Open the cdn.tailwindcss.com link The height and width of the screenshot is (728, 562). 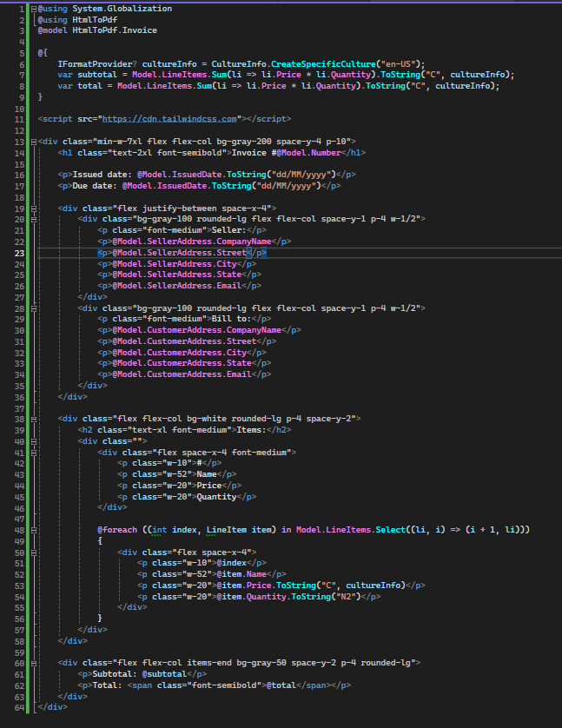click(169, 119)
